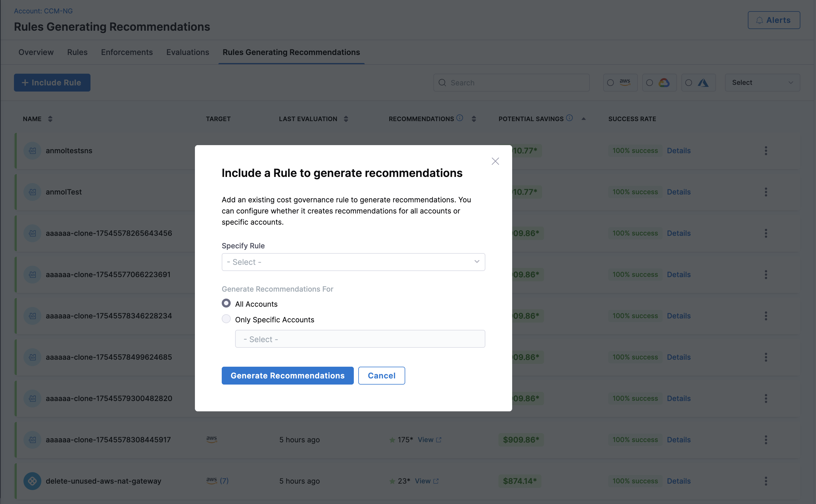This screenshot has height=504, width=816.
Task: Click the delete-unused-aws-nat-gateway rule icon
Action: (x=32, y=481)
